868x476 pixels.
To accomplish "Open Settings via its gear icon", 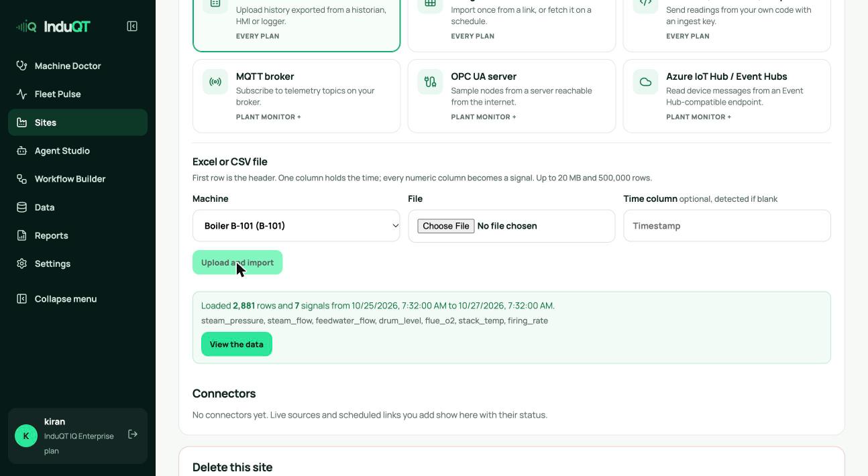I will [x=22, y=263].
